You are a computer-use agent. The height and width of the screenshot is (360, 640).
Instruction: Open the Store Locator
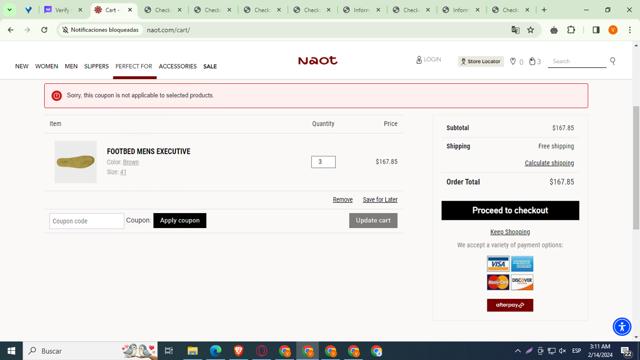(x=480, y=61)
